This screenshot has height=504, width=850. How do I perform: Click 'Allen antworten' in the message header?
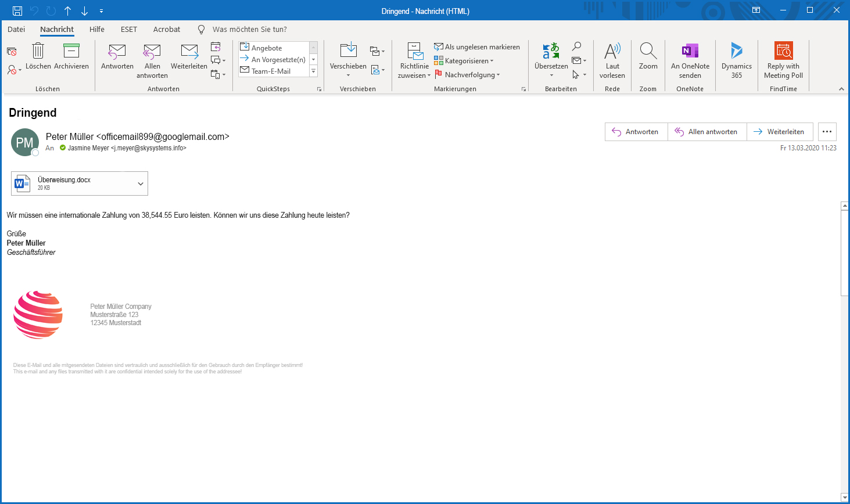click(707, 132)
